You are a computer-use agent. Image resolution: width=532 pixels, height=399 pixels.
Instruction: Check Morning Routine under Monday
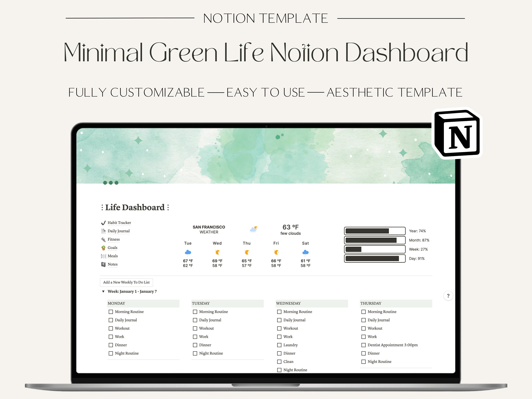[x=111, y=311]
